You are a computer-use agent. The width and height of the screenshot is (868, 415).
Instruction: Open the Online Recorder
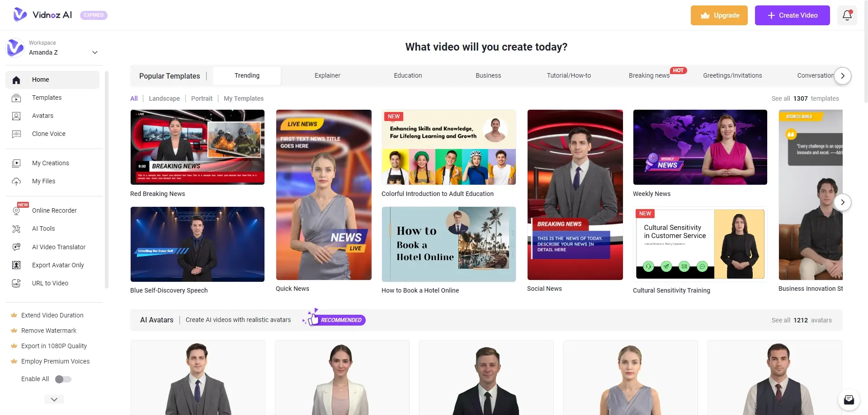click(x=54, y=210)
